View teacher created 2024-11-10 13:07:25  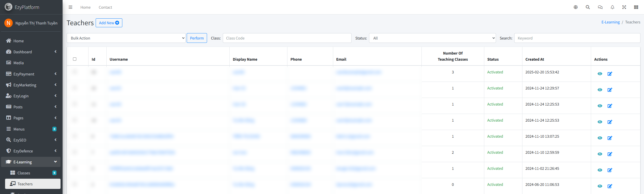600,138
